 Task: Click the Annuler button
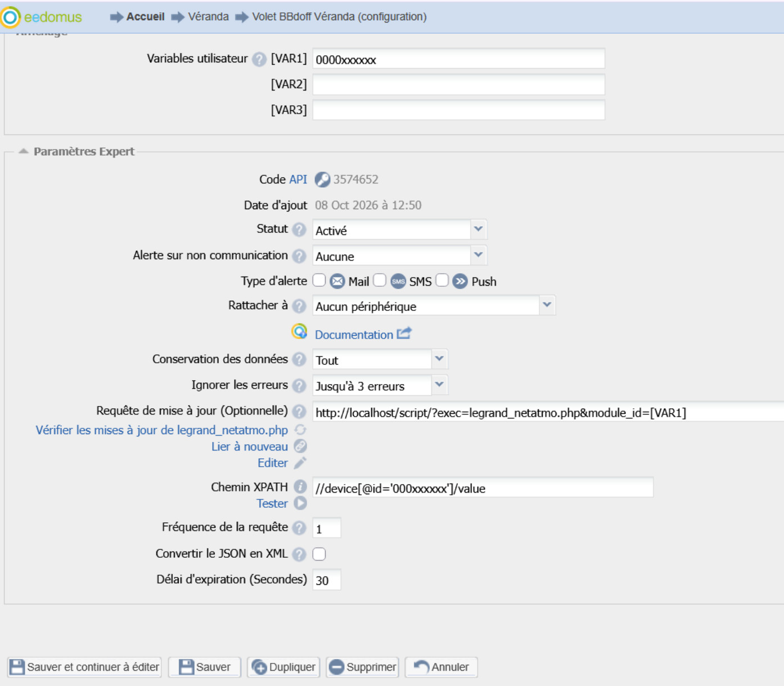click(441, 667)
